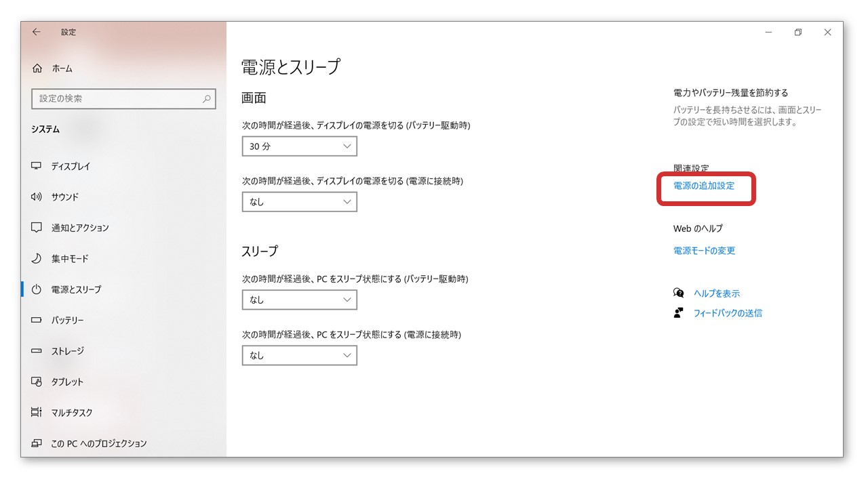Expand screen-off dropdown for plugged in (電源に接続時)
This screenshot has width=868, height=488.
pyautogui.click(x=299, y=202)
